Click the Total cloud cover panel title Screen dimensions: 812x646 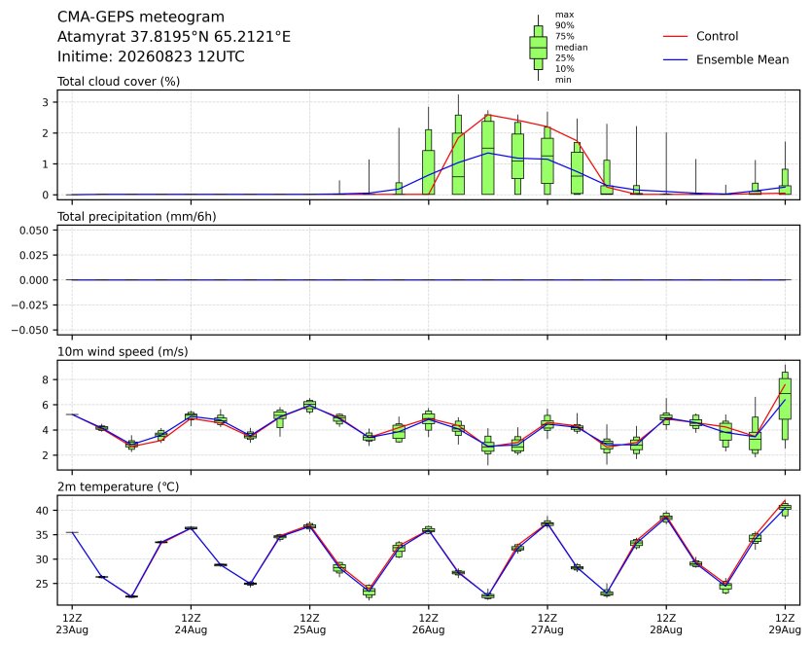pos(119,82)
